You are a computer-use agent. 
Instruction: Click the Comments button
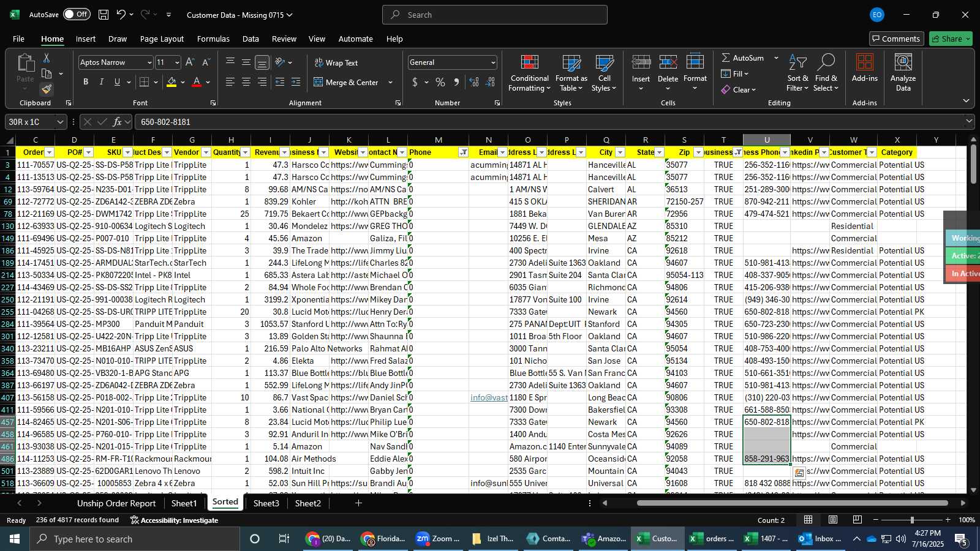[896, 39]
